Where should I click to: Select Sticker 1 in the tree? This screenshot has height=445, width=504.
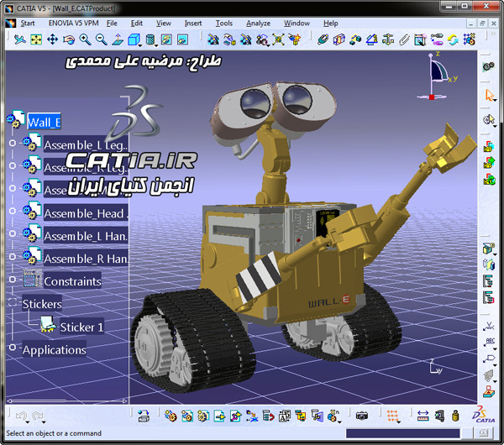(81, 327)
